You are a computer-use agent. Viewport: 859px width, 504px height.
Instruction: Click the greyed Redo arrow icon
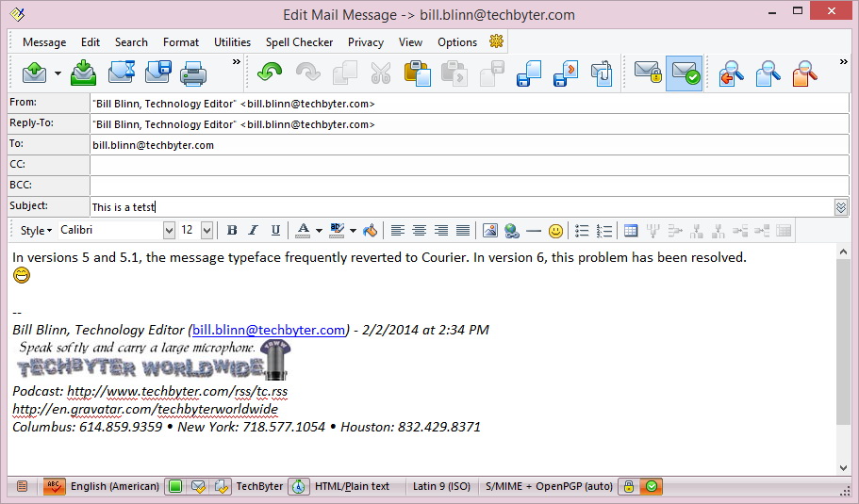308,73
